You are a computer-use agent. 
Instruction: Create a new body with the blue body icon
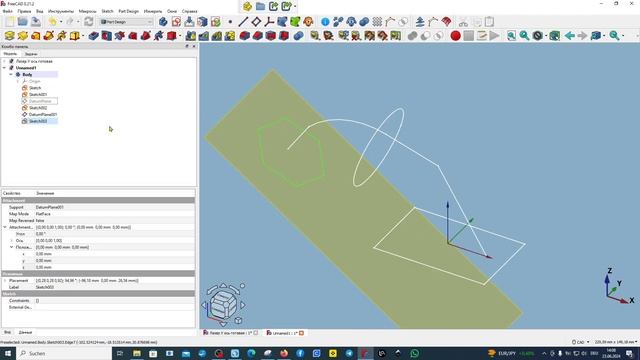[163, 22]
